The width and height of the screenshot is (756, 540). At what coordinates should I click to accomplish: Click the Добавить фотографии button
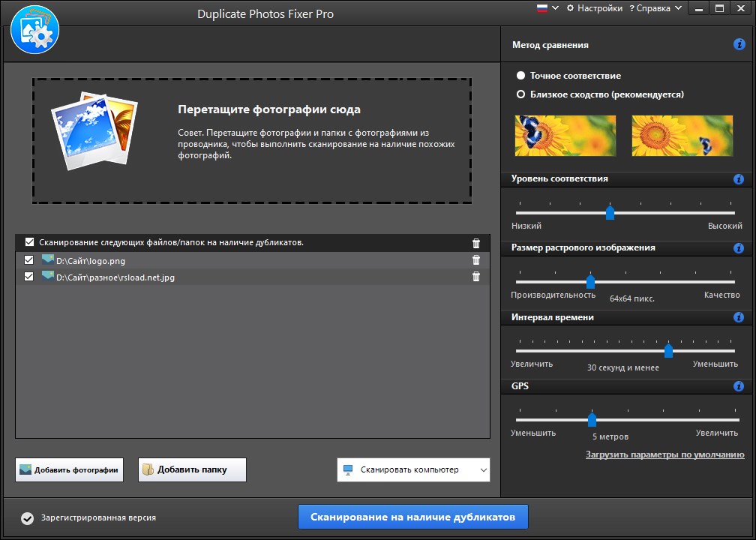pyautogui.click(x=69, y=469)
